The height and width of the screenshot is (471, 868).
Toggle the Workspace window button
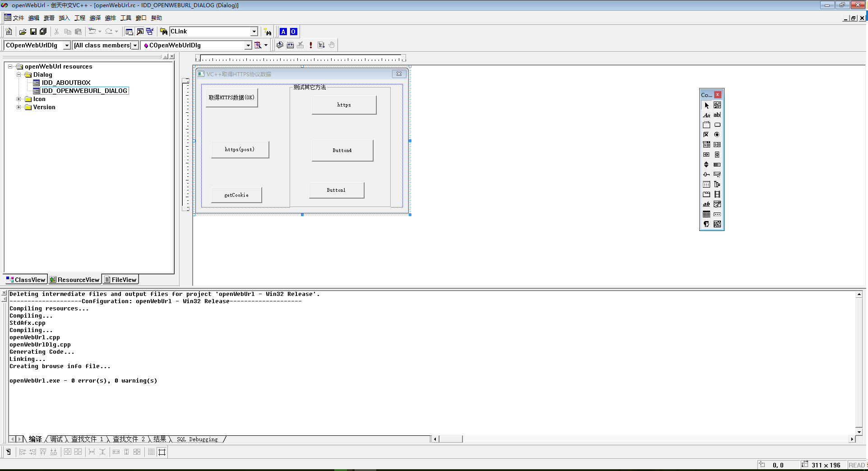(129, 32)
